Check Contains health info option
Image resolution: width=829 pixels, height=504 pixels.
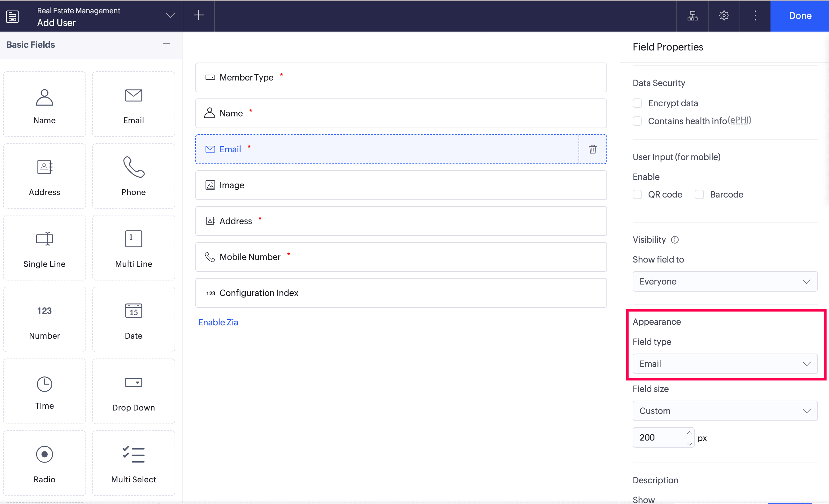pyautogui.click(x=637, y=121)
